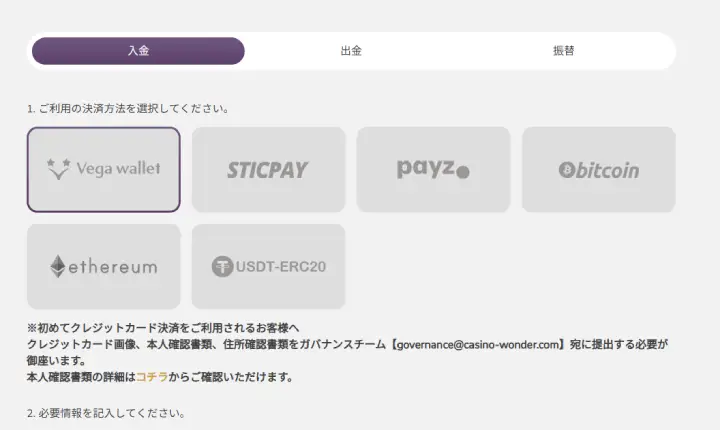Switch to the 入金 deposit tab
Screen dimensions: 720x430
click(138, 51)
